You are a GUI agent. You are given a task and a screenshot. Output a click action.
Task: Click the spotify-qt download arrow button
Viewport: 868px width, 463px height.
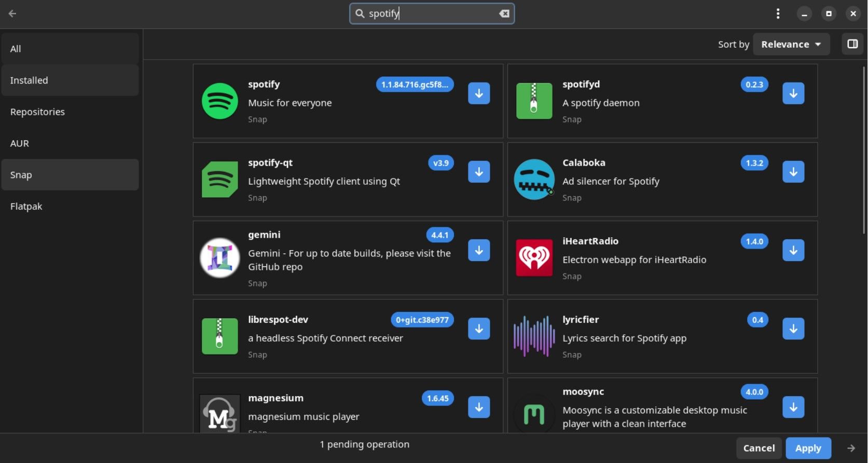479,172
